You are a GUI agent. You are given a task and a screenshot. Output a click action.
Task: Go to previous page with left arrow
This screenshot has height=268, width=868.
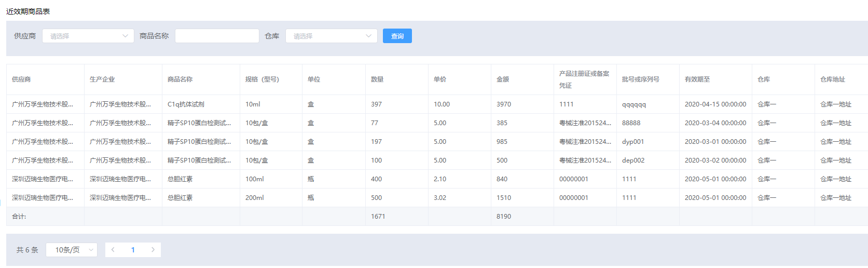[113, 250]
